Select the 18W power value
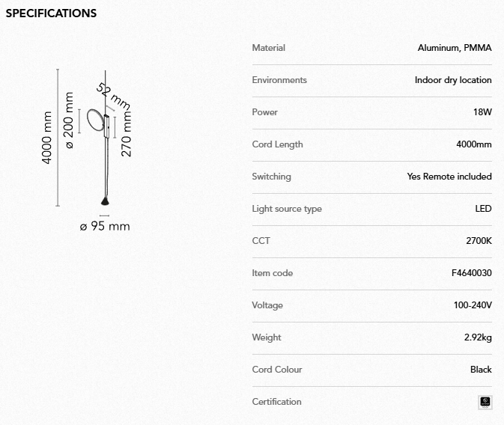The image size is (504, 425). tap(482, 112)
